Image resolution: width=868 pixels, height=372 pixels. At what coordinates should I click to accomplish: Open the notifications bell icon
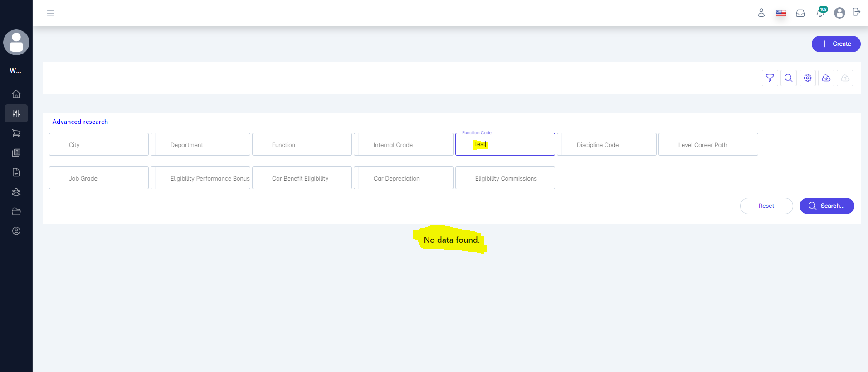[x=820, y=13]
